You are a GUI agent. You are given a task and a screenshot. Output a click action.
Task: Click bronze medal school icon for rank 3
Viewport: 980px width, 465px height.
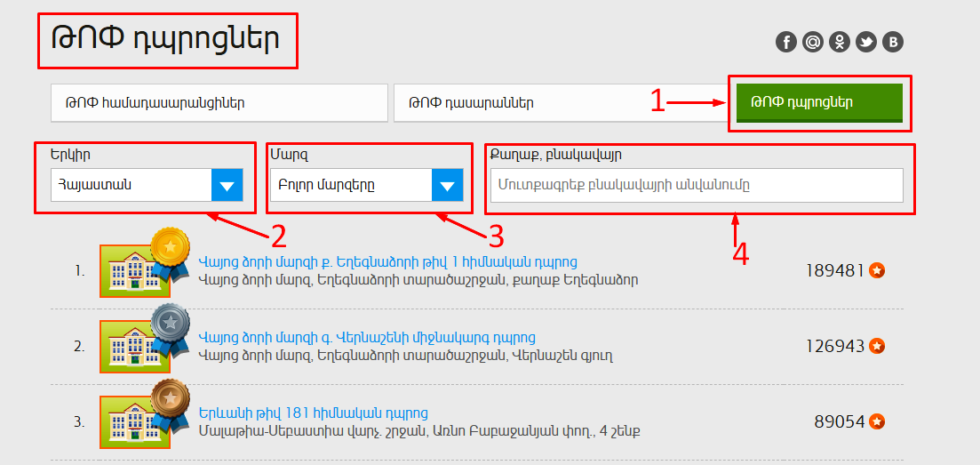[x=144, y=413]
